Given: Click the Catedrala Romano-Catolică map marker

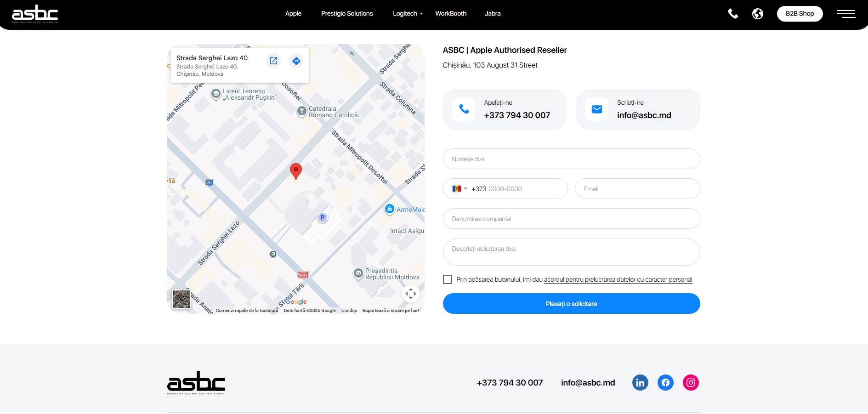Looking at the screenshot, I should 301,111.
